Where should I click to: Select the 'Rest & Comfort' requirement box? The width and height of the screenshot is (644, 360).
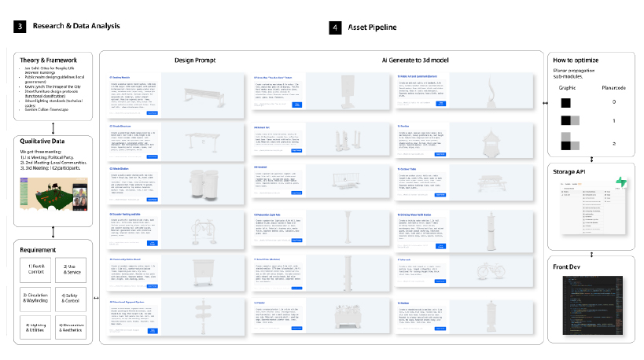35,270
